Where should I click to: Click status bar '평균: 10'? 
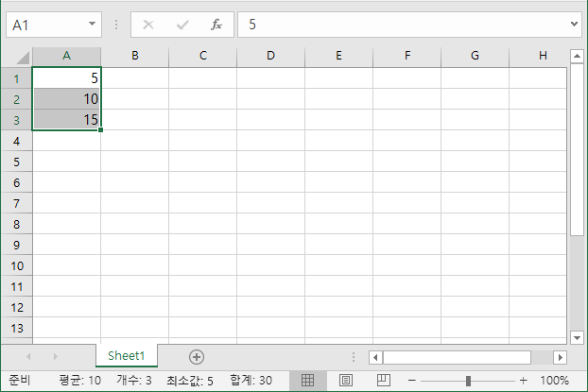coord(79,381)
